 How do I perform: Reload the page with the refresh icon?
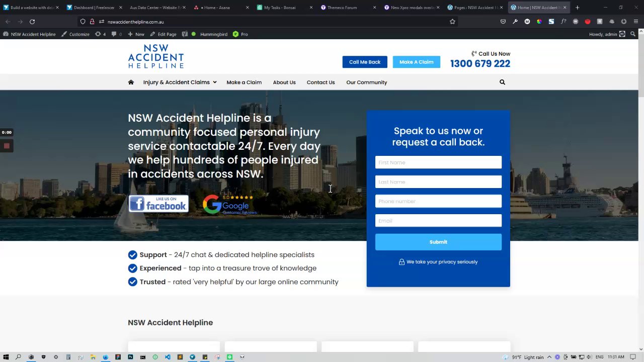(x=32, y=22)
